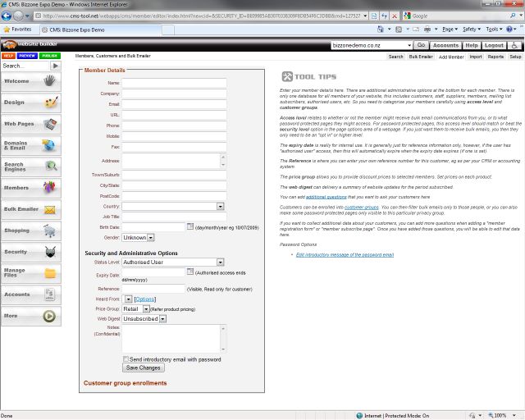Expand the Country dropdown

(x=220, y=207)
